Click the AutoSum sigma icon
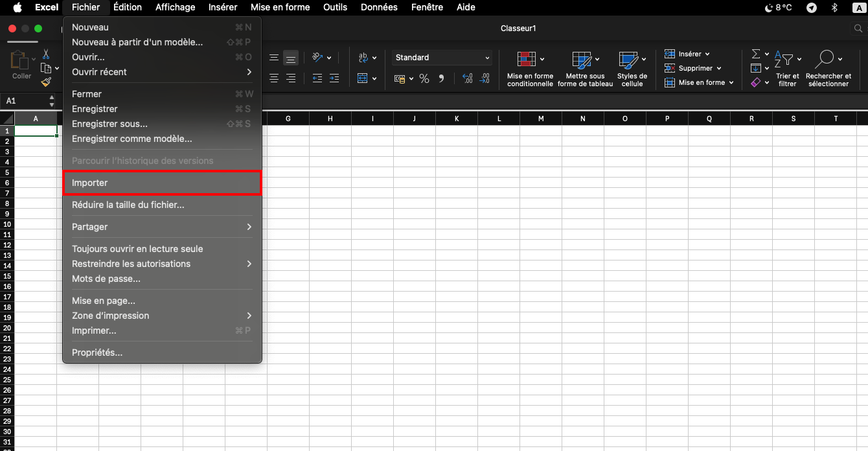 pyautogui.click(x=755, y=54)
